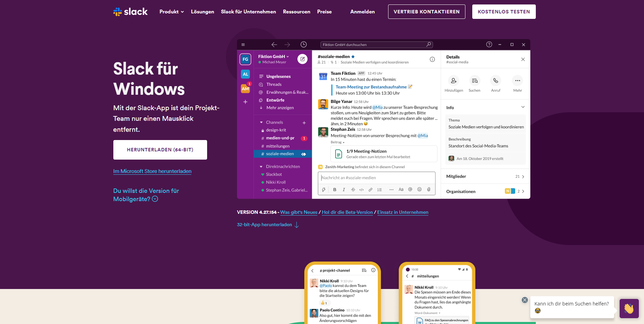Open the Preise page
The image size is (644, 324).
324,12
